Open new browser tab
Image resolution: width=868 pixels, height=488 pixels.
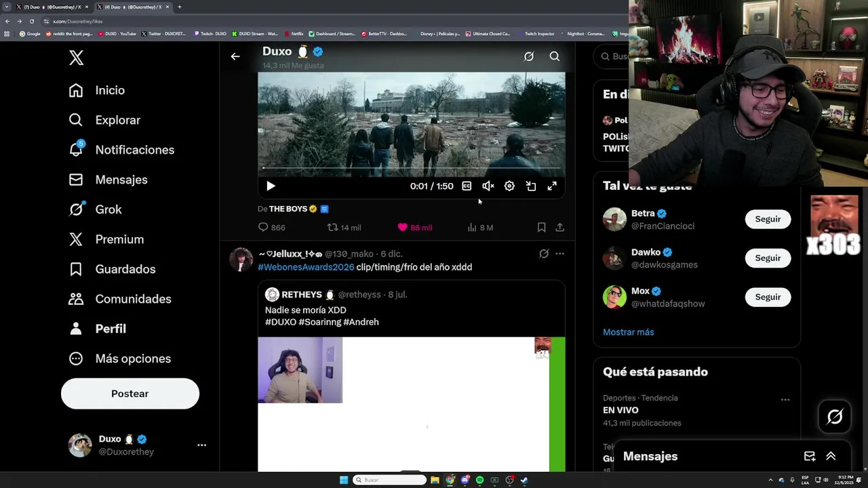click(179, 7)
